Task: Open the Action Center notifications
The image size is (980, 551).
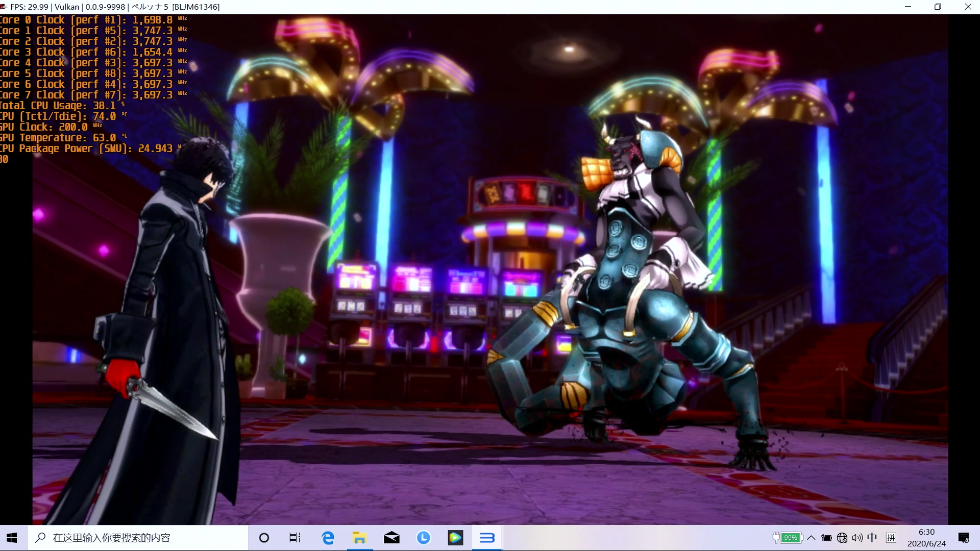Action: (x=964, y=538)
